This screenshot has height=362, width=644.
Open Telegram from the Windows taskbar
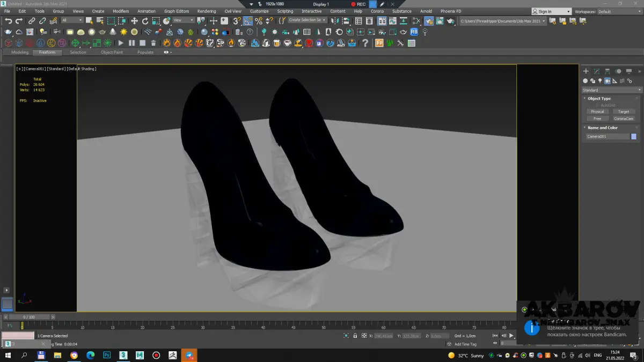189,355
